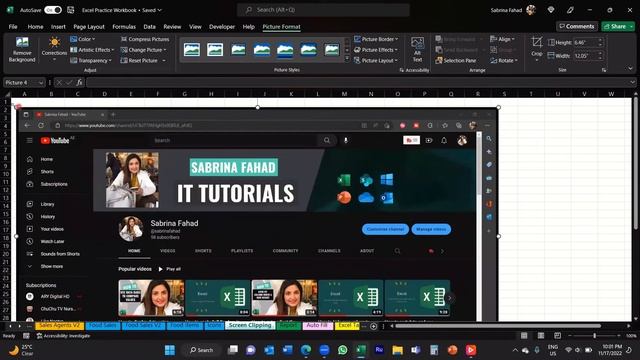Open File Explorer from the taskbar
The width and height of the screenshot is (640, 360).
[x=398, y=350]
